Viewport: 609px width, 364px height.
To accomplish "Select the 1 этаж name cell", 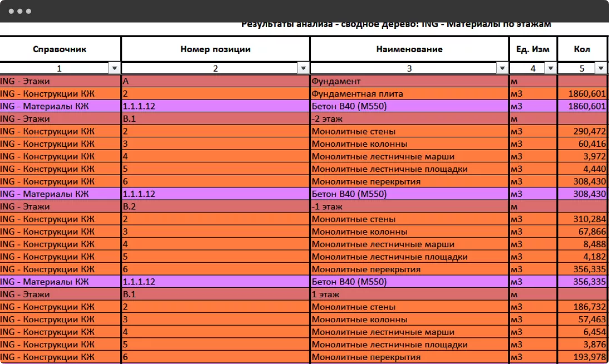I will [409, 295].
